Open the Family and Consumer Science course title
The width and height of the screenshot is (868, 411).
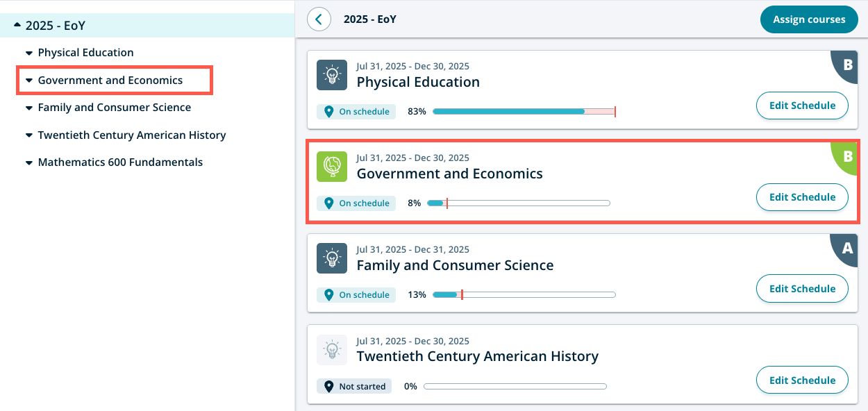(x=455, y=265)
